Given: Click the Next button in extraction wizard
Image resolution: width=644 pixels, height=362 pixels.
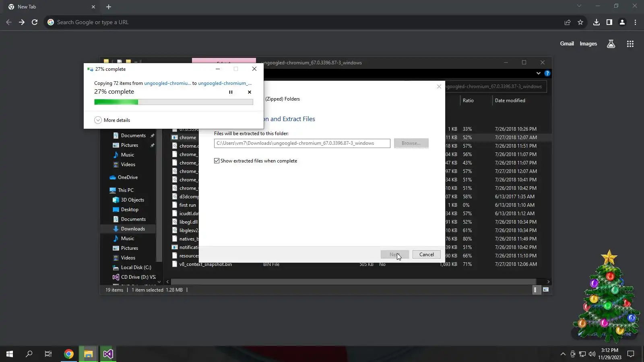Looking at the screenshot, I should [395, 255].
